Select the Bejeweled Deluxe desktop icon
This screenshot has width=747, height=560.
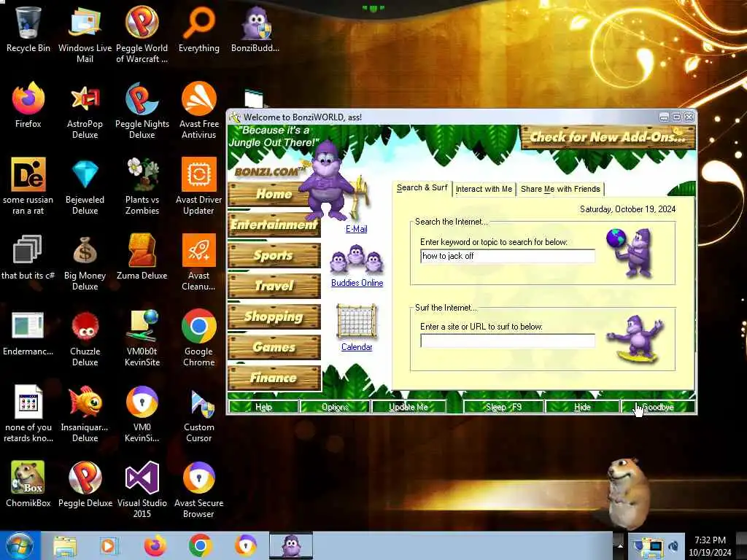[x=85, y=186]
